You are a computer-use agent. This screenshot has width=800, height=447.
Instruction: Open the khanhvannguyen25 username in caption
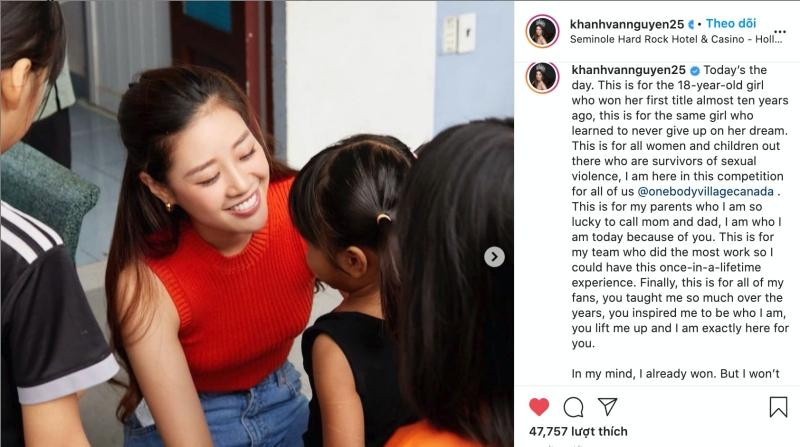point(629,70)
